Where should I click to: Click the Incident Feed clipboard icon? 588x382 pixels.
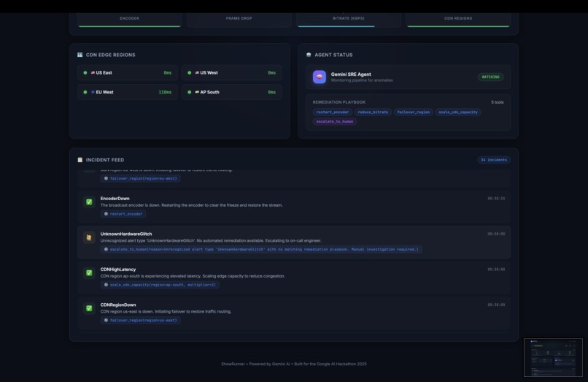click(x=80, y=160)
